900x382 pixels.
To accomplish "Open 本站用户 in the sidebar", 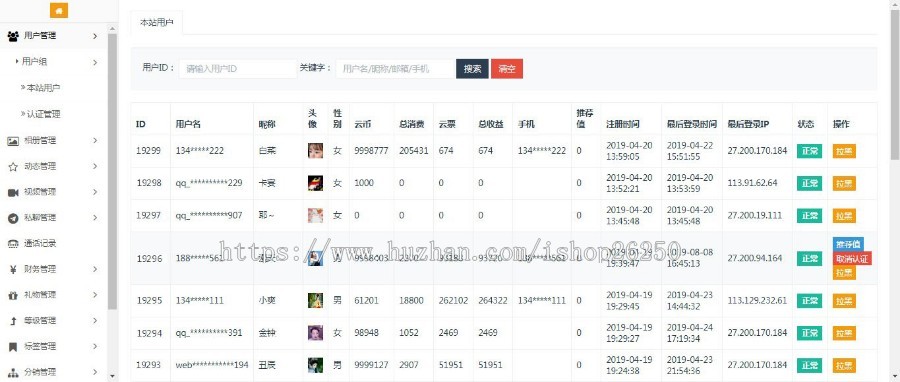I will [x=43, y=88].
